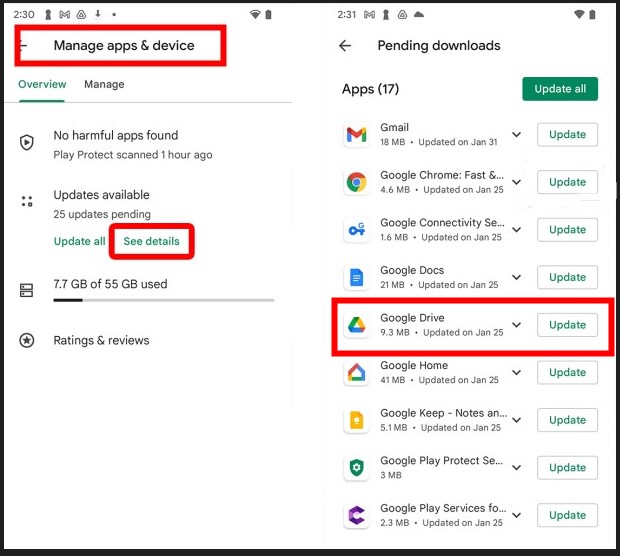The height and width of the screenshot is (556, 620).
Task: Open See details for pending updates
Action: coord(151,241)
